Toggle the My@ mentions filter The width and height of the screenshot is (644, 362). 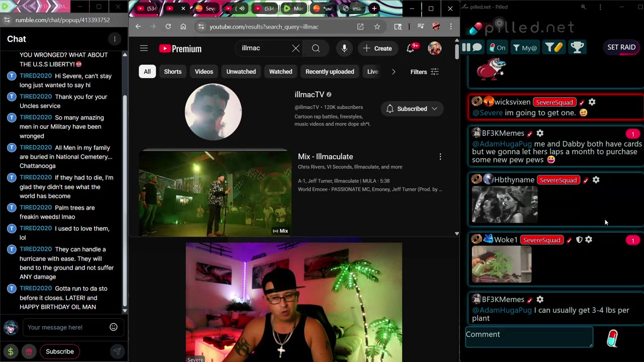click(525, 47)
